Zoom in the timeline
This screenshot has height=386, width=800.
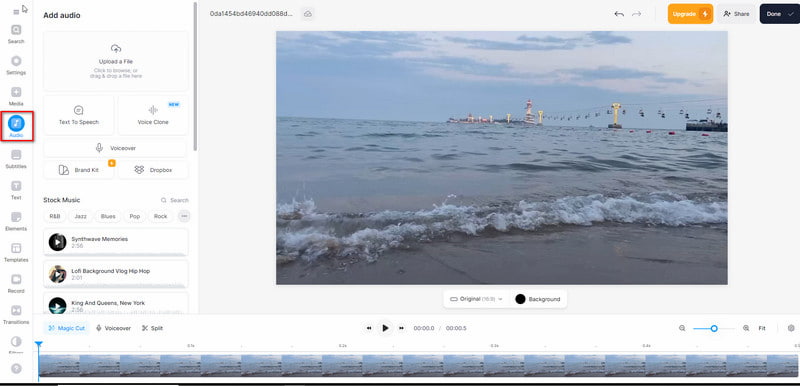point(746,328)
